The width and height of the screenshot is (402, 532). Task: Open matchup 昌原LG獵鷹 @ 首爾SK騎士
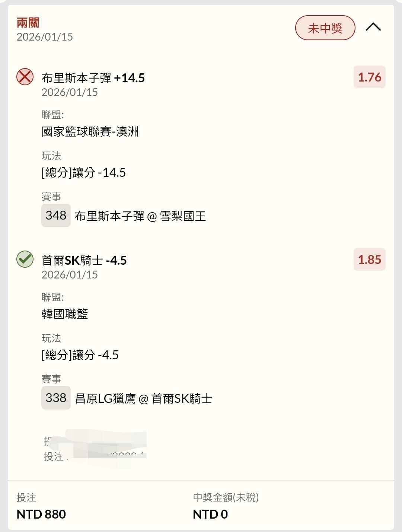click(x=144, y=399)
